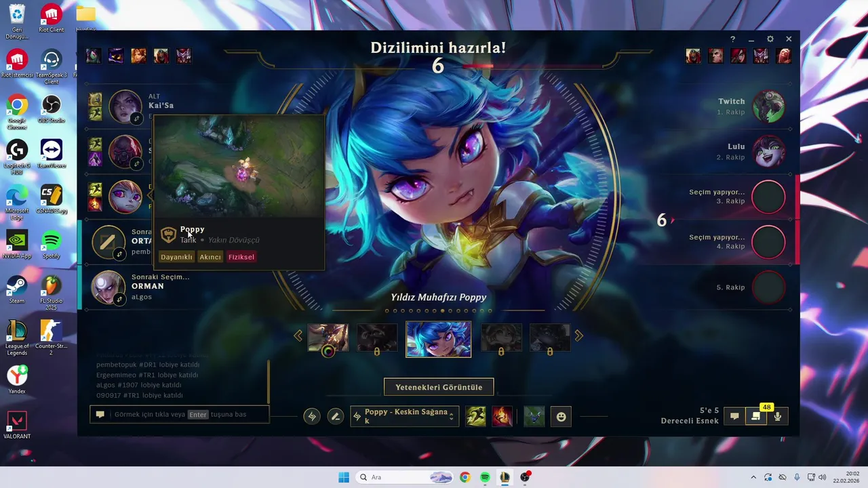Click "aLgos #1907 lobiye katıldı" chat line
Viewport: 868px width, 488px height.
point(138,385)
